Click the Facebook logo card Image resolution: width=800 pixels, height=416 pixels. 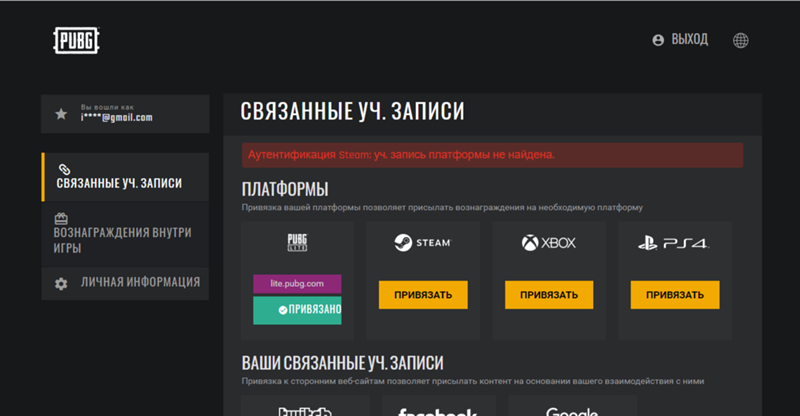(439, 406)
